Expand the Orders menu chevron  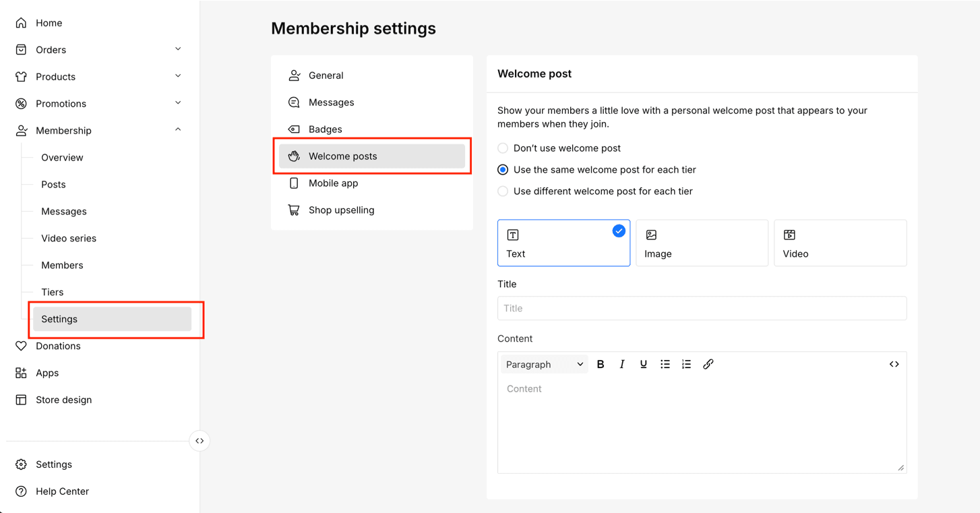tap(178, 49)
